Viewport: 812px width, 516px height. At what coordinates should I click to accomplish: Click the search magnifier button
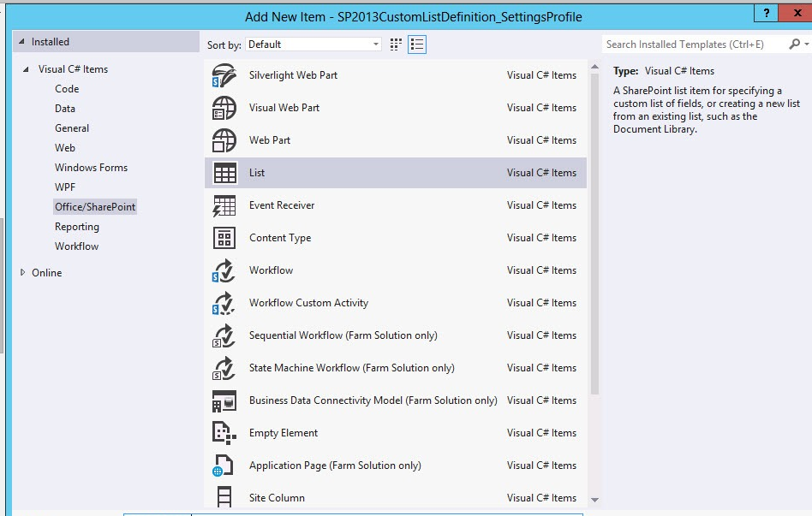click(x=794, y=44)
